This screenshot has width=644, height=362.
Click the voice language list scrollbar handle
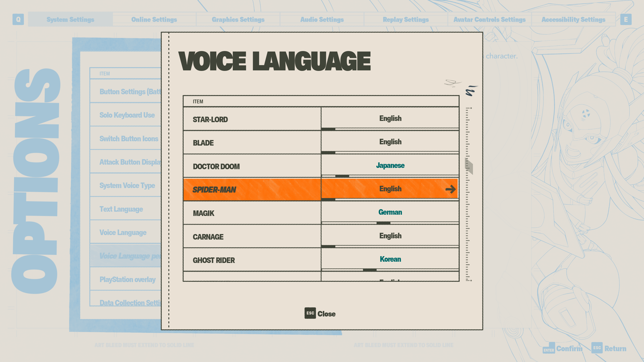click(469, 166)
